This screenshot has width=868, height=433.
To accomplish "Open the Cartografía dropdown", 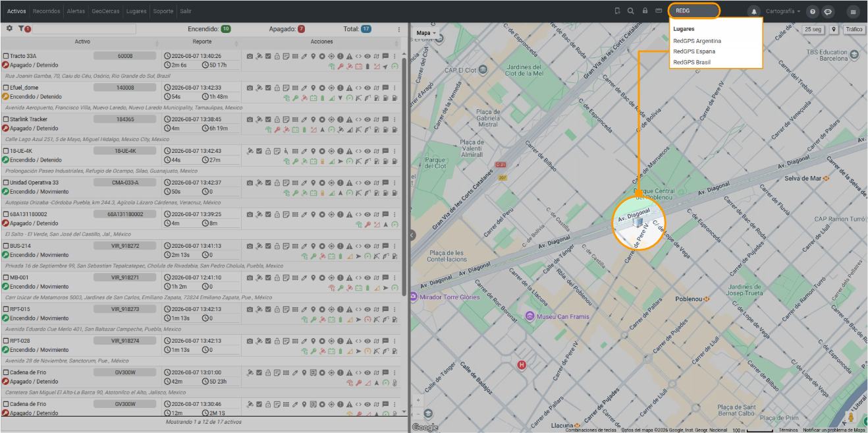I will 783,11.
